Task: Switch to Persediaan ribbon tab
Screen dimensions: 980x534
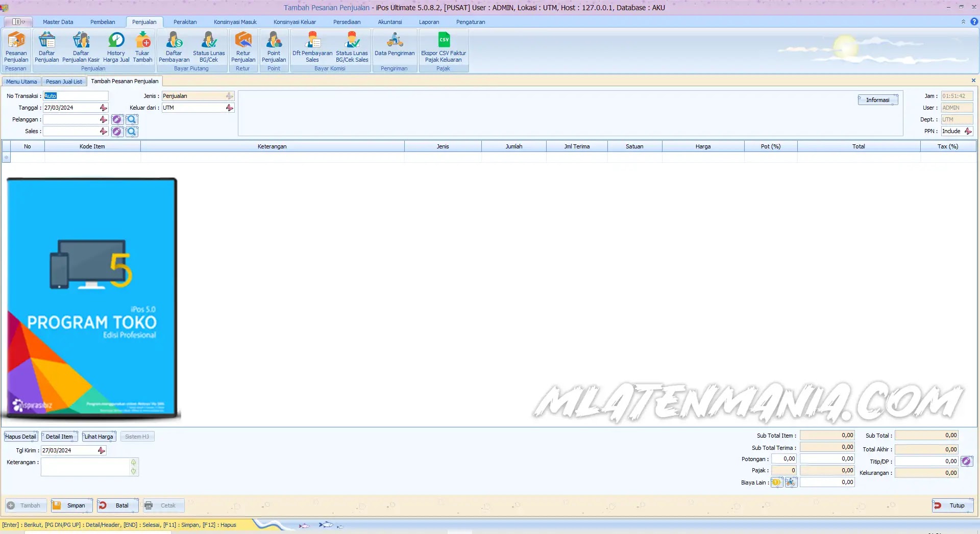Action: pos(347,22)
